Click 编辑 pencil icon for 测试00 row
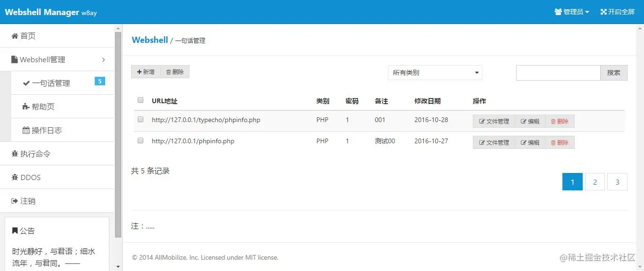The image size is (644, 271). [x=523, y=142]
